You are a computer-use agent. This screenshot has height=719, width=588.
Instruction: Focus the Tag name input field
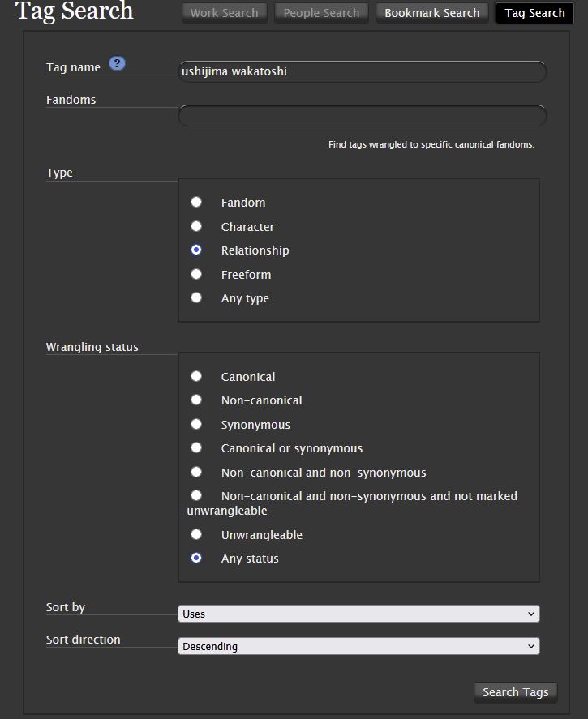pyautogui.click(x=363, y=71)
